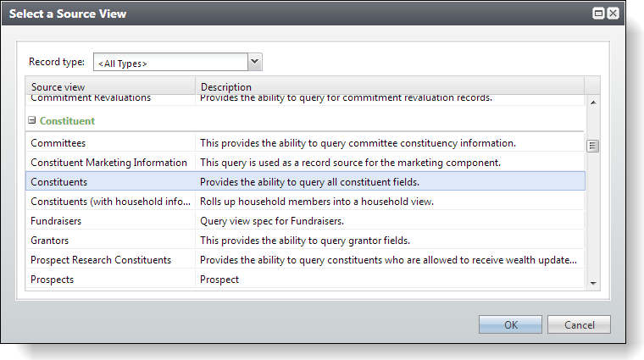Choose Constituents (with household info...) row
This screenshot has height=360, width=644.
point(305,202)
